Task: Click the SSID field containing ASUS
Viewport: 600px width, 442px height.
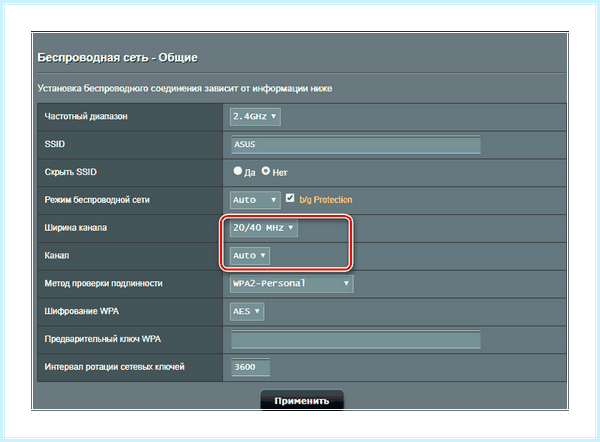Action: pos(356,145)
